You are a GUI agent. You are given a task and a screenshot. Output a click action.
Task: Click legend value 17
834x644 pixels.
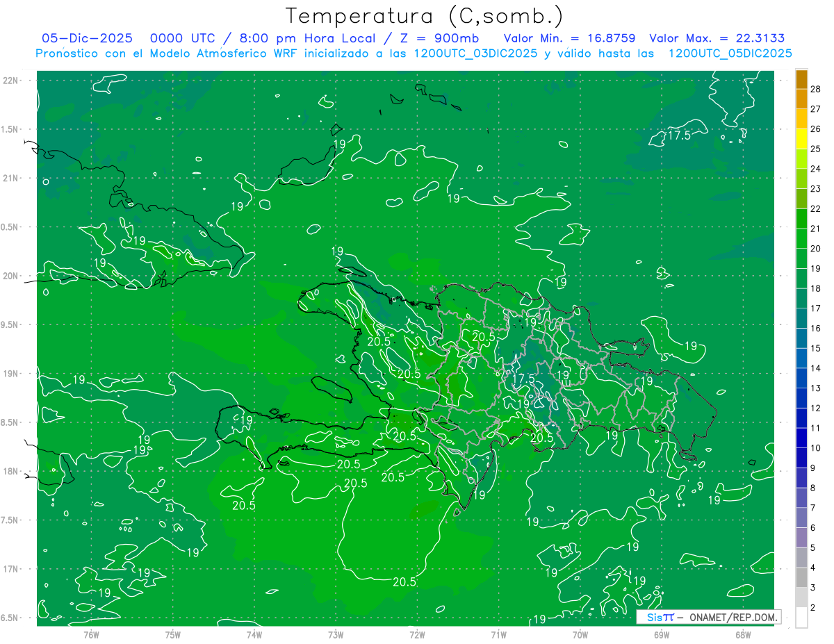point(815,308)
